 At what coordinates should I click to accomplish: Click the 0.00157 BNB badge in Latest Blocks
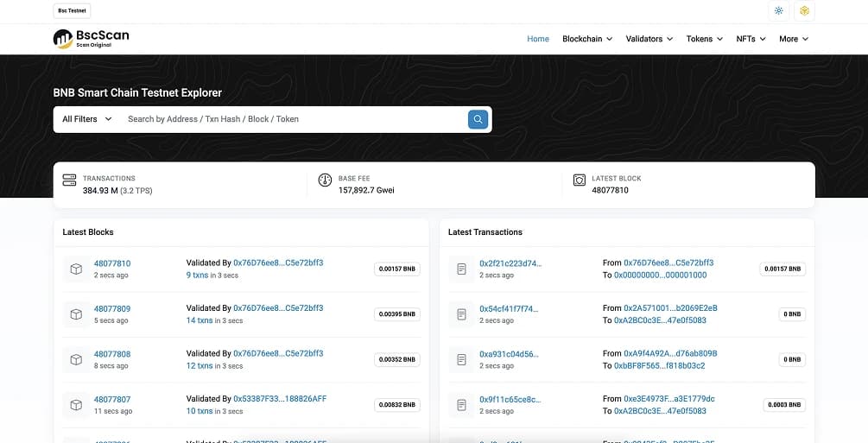pyautogui.click(x=397, y=269)
